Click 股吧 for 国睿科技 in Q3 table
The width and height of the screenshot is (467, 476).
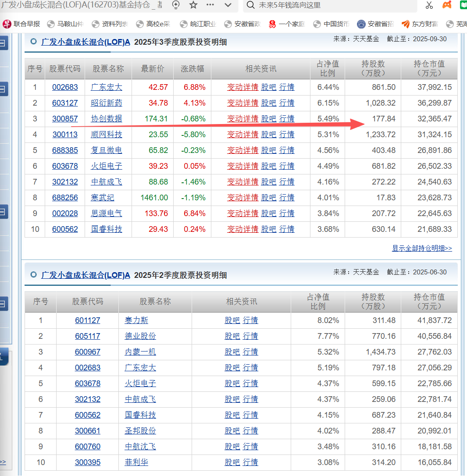269,229
